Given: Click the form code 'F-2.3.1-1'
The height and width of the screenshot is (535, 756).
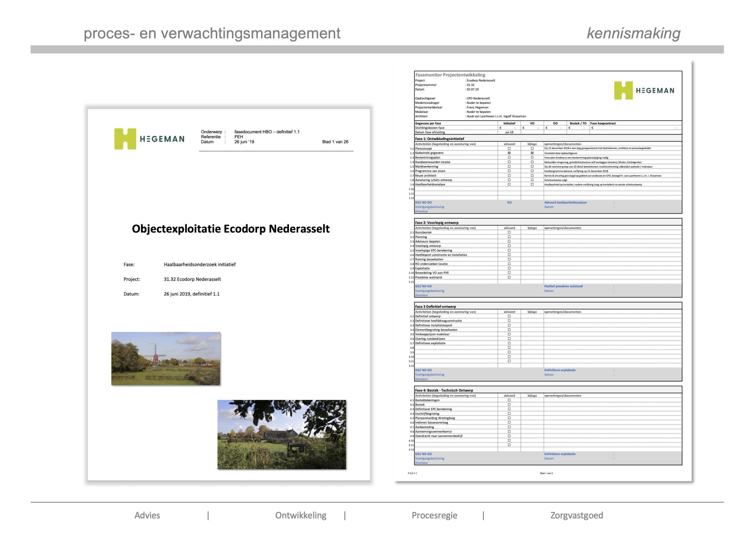Looking at the screenshot, I should 412,473.
